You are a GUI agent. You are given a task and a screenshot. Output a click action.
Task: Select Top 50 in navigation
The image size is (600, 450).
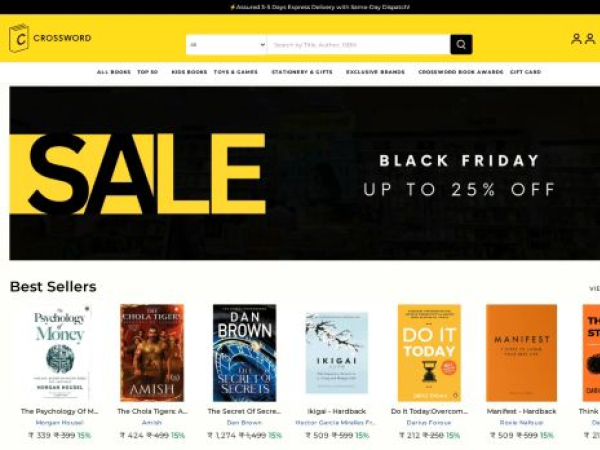147,72
